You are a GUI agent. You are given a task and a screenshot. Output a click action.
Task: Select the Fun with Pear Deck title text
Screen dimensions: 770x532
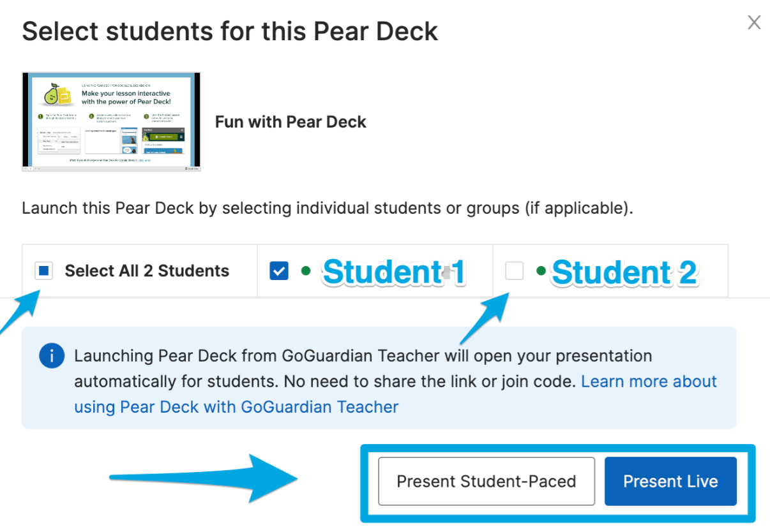[x=291, y=121]
